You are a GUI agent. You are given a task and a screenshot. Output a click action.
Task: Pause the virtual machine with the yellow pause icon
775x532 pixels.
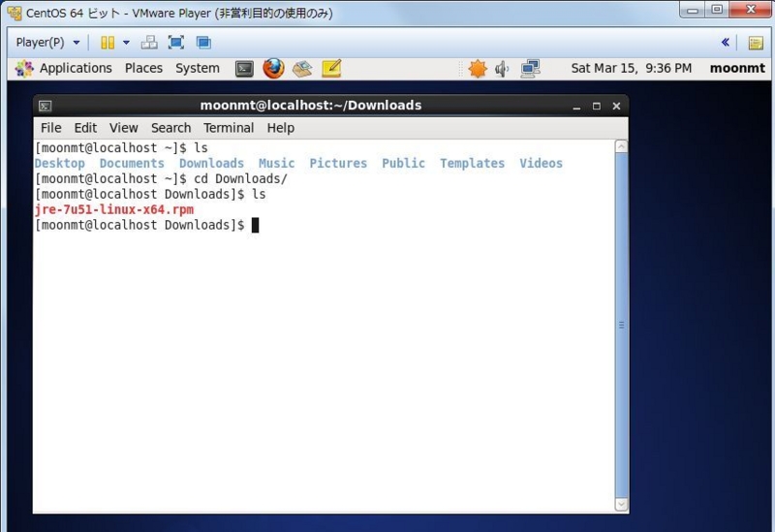tap(108, 43)
